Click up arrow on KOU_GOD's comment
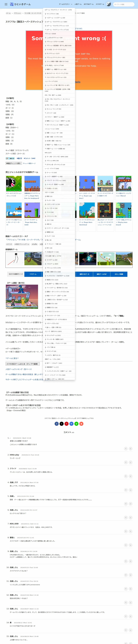Viewport: 138px width, 644px height. (126, 531)
